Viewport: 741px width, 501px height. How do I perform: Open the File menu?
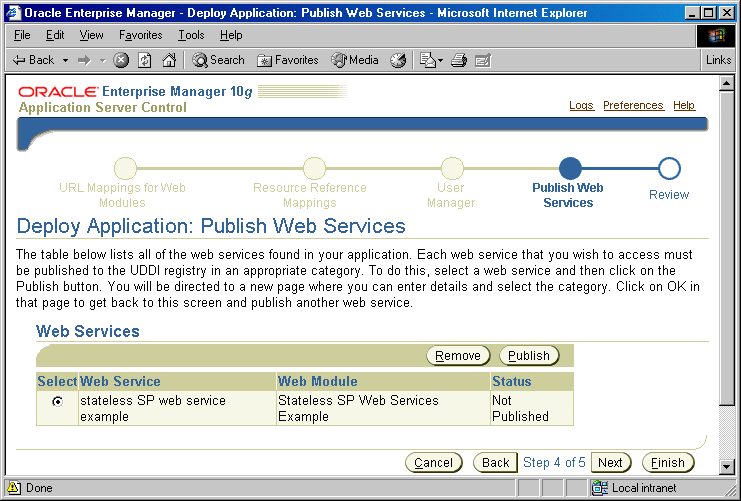(x=22, y=35)
